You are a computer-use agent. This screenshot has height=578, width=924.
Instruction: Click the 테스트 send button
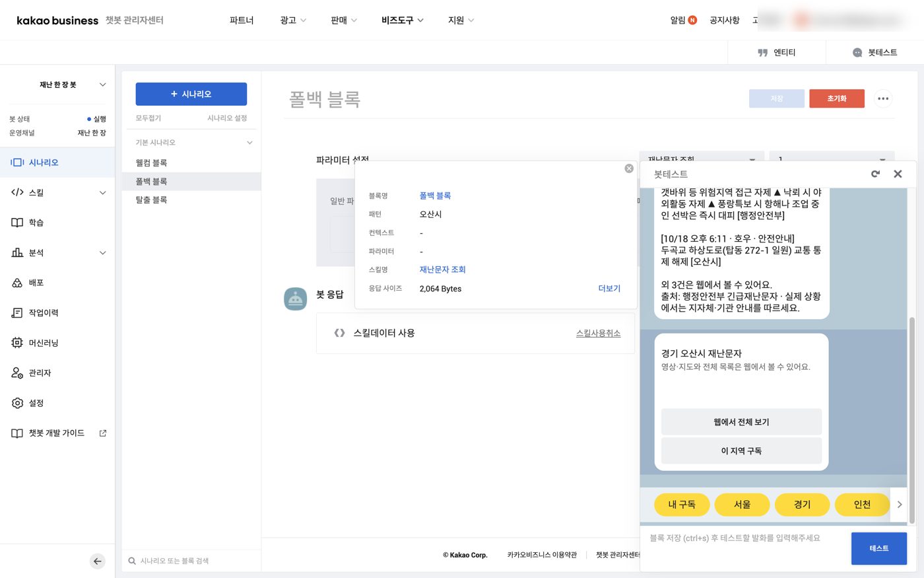pos(879,548)
